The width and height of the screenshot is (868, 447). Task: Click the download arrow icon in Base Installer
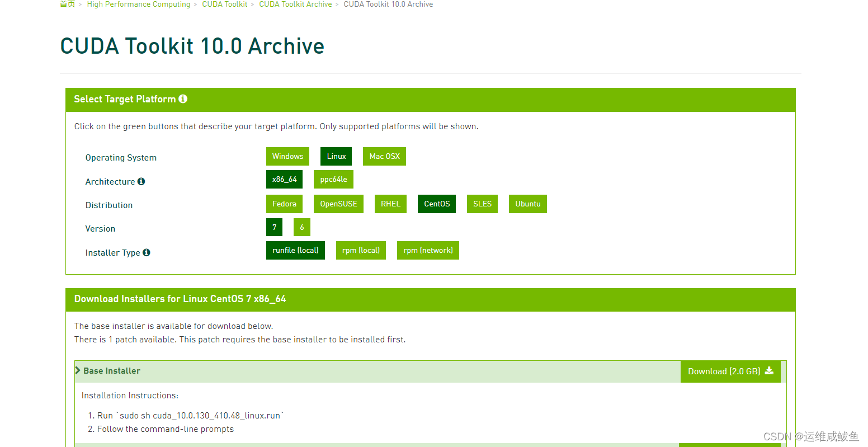[x=769, y=370]
